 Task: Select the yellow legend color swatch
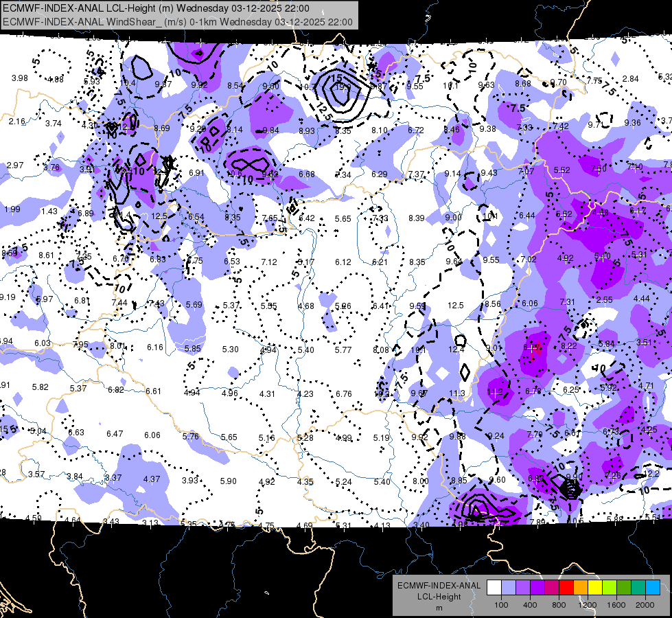[x=595, y=588]
